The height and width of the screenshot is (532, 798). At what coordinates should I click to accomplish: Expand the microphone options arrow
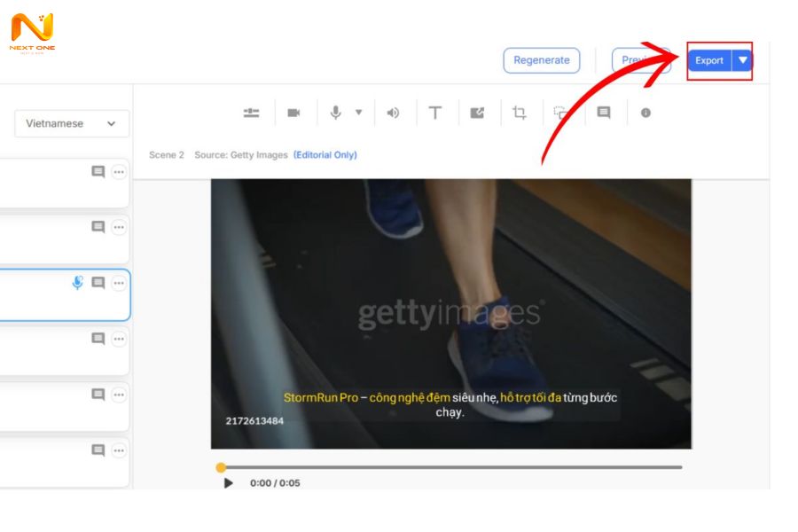click(358, 113)
